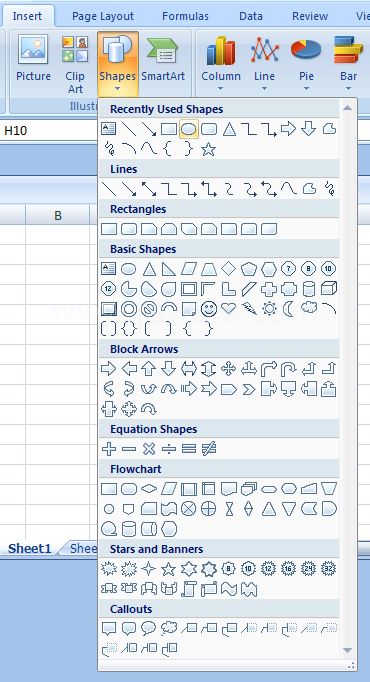This screenshot has width=370, height=682.
Task: Pick the Flowchart Summing Junction shape
Action: tap(189, 508)
